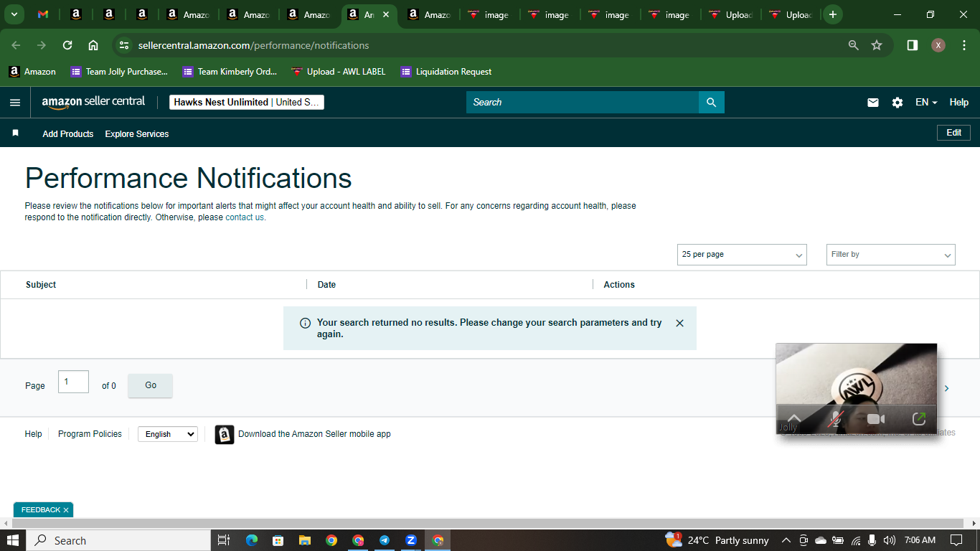Open the Zoom app from the taskbar

411,540
